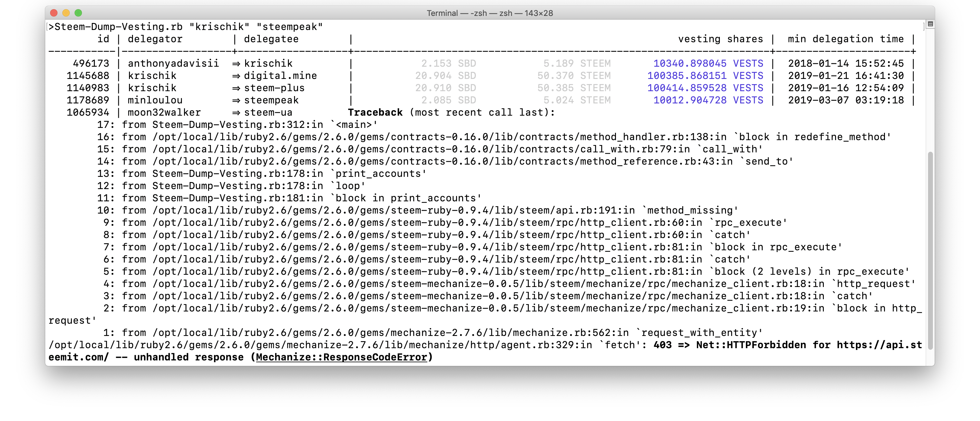Viewport: 980px width, 421px height.
Task: Click the 'delegator' column header
Action: point(155,39)
